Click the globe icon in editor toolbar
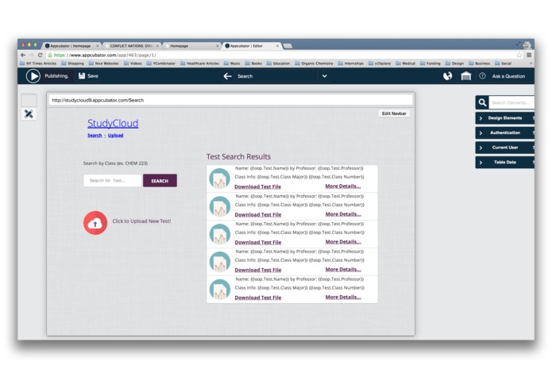Image resolution: width=552 pixels, height=392 pixels. pos(447,76)
